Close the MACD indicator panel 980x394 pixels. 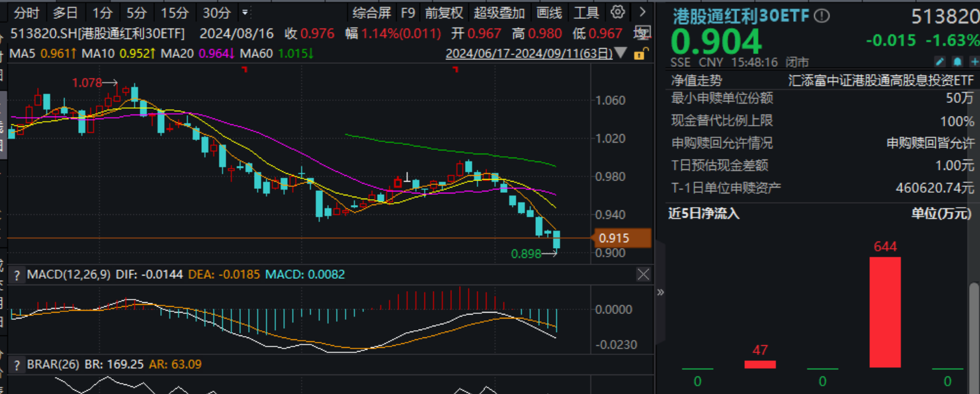[643, 274]
